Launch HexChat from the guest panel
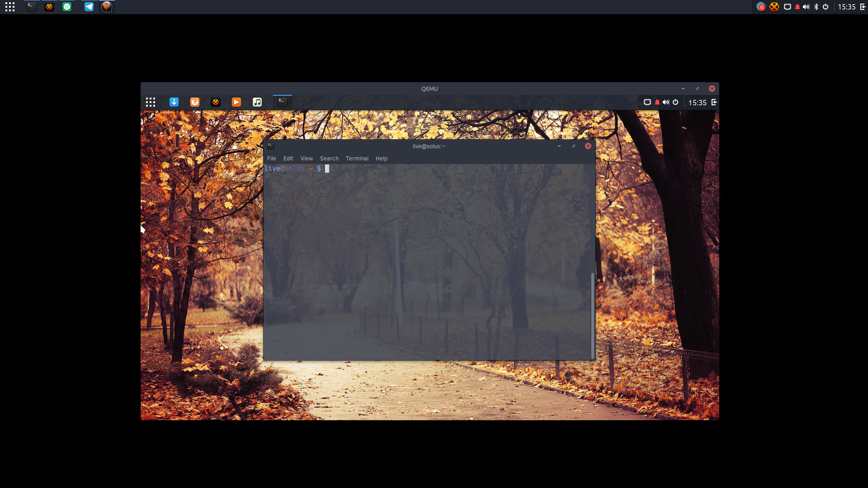The width and height of the screenshot is (868, 488). pyautogui.click(x=216, y=102)
